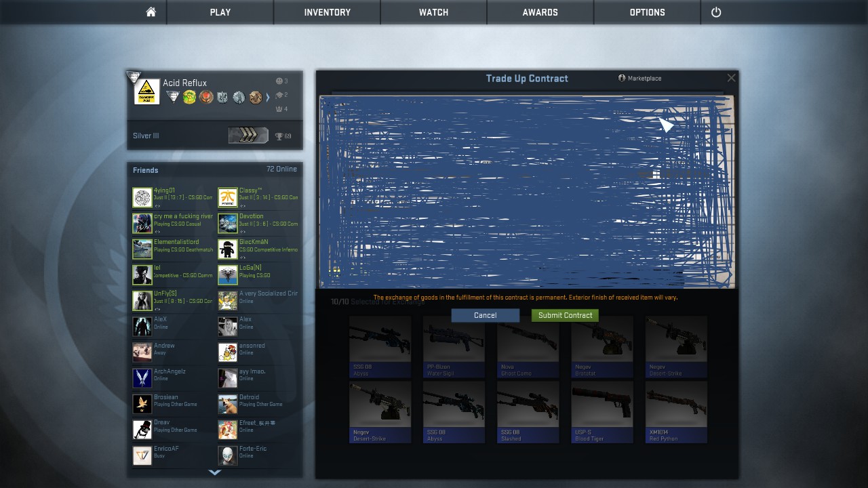
Task: Click the friend name 4ying01
Action: pyautogui.click(x=164, y=190)
